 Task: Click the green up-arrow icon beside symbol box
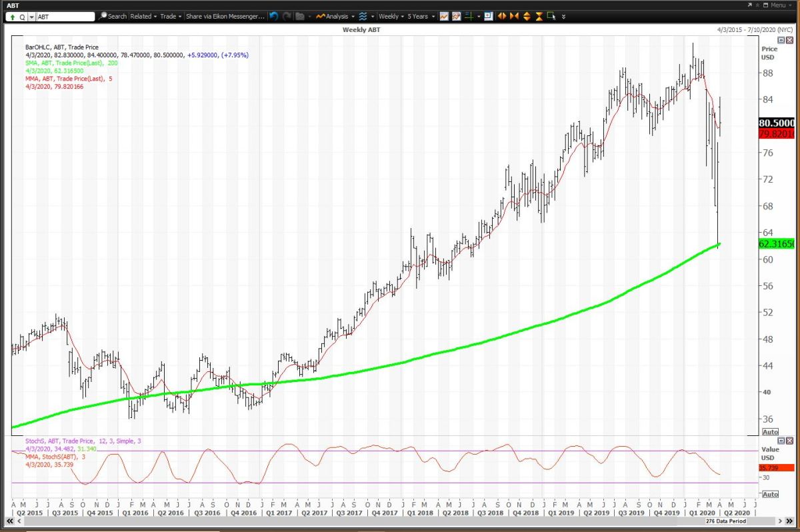coord(13,16)
